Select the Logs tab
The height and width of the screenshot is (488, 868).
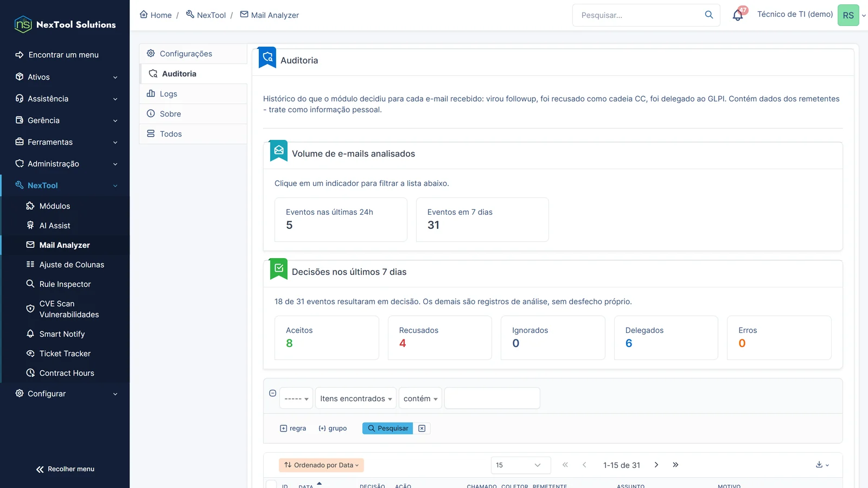pyautogui.click(x=193, y=94)
